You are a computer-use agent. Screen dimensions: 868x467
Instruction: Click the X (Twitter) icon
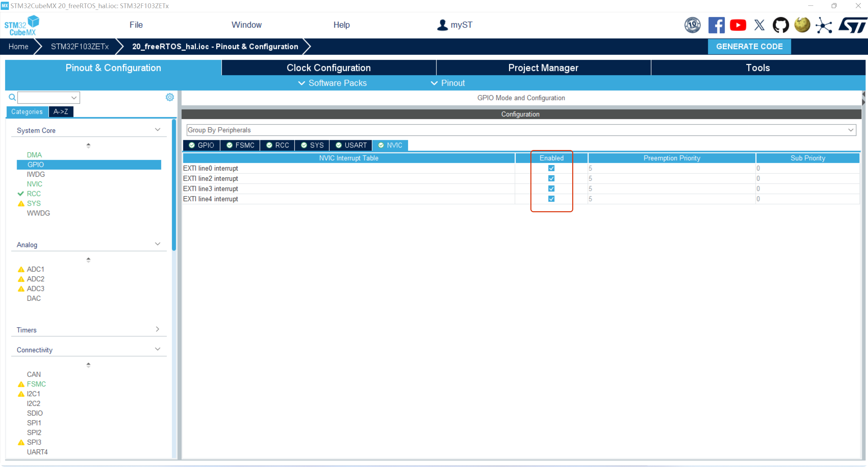[x=759, y=25]
